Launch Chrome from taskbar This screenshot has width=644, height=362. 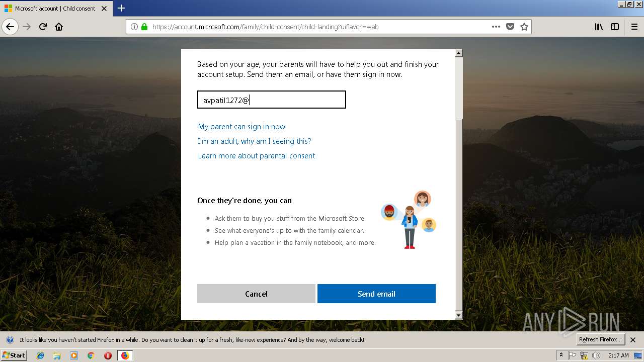91,355
